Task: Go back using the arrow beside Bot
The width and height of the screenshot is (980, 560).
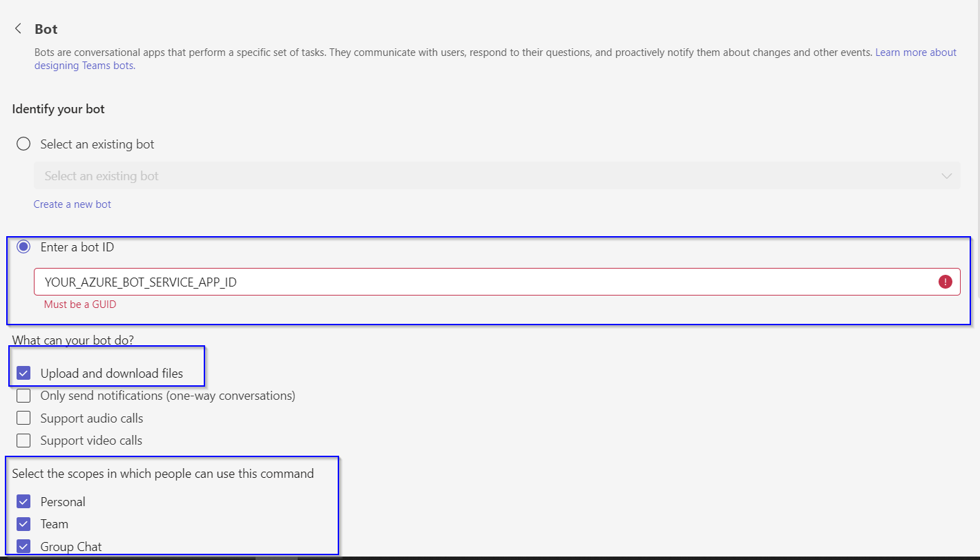Action: [x=18, y=29]
